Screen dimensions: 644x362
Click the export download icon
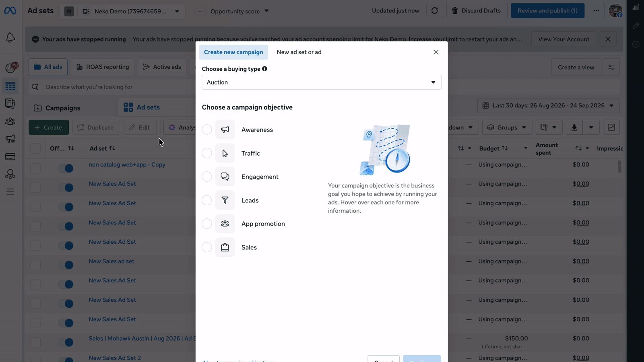[x=574, y=128]
